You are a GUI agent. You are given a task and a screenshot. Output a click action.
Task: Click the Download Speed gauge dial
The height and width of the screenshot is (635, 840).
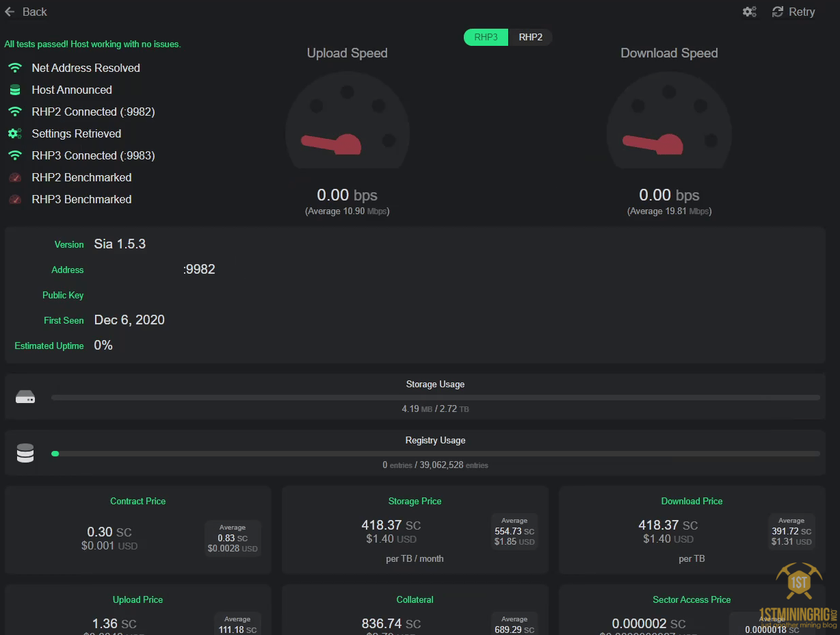[669, 119]
